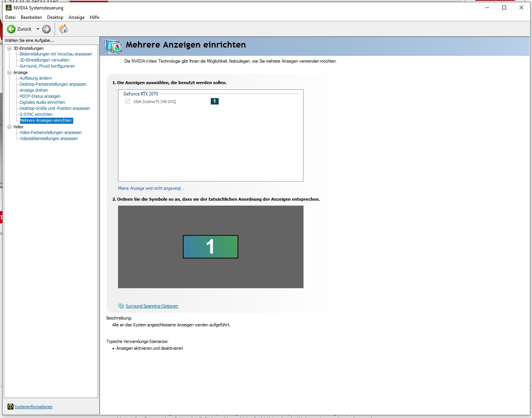Click the header icon beside Mehrere Anzeigen einrichten
This screenshot has height=418, width=532.
[113, 46]
